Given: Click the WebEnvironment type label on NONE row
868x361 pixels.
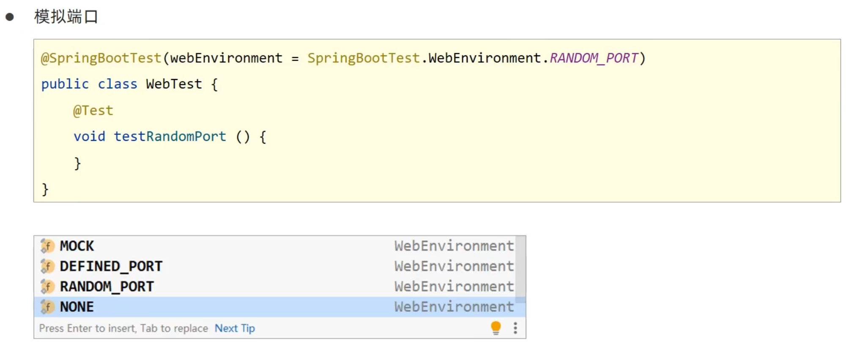Looking at the screenshot, I should 454,307.
